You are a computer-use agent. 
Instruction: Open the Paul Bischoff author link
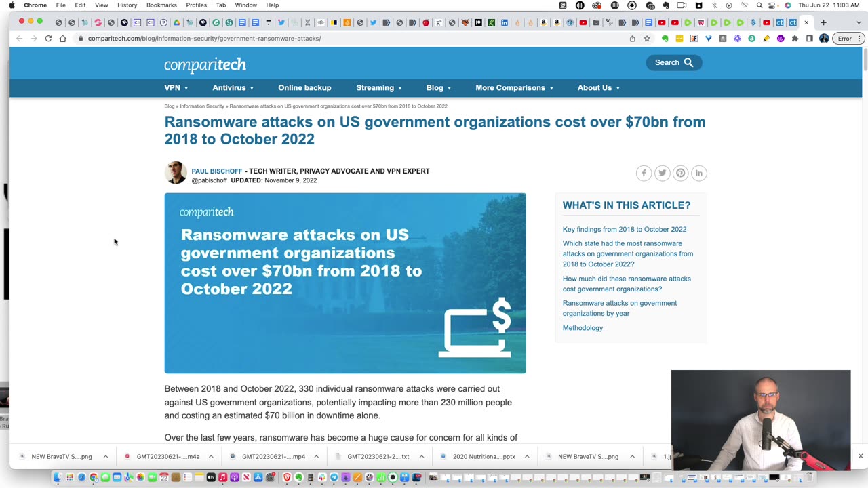(x=217, y=171)
